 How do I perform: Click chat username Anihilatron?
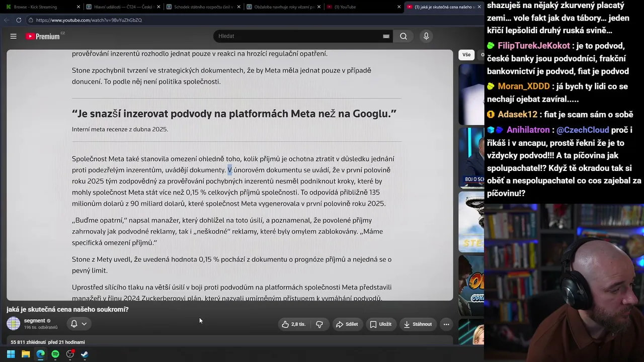click(528, 130)
